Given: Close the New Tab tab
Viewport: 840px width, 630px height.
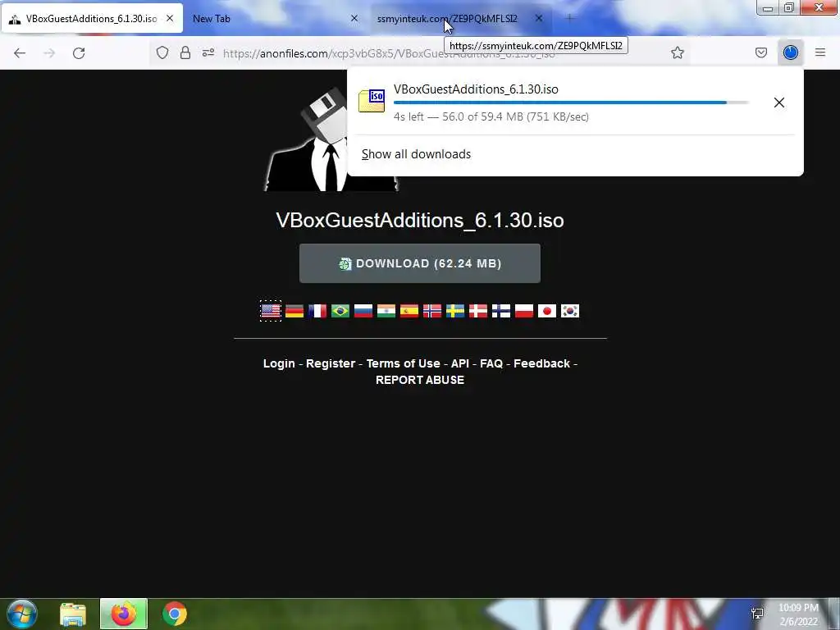Looking at the screenshot, I should [354, 18].
